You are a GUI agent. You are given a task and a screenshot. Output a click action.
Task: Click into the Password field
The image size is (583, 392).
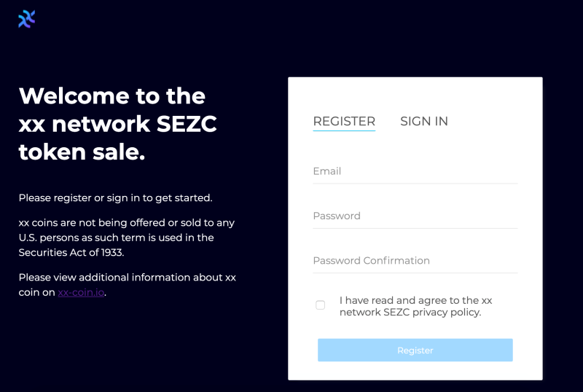415,216
